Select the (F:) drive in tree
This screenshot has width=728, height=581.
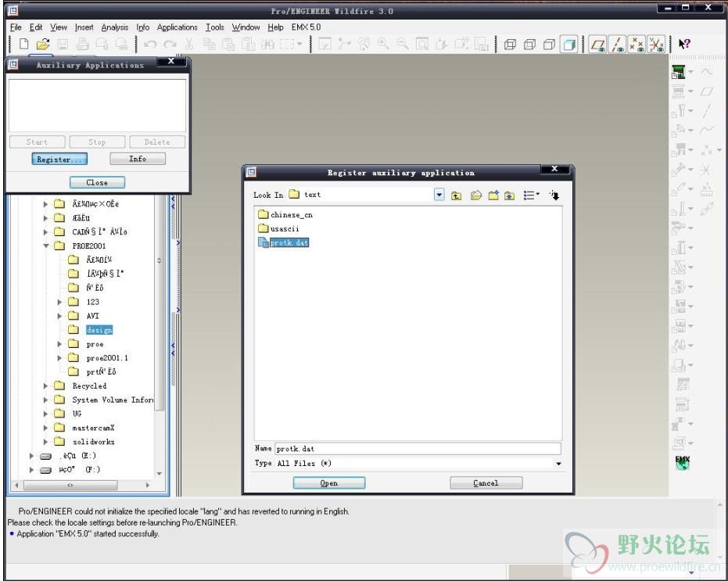click(79, 469)
